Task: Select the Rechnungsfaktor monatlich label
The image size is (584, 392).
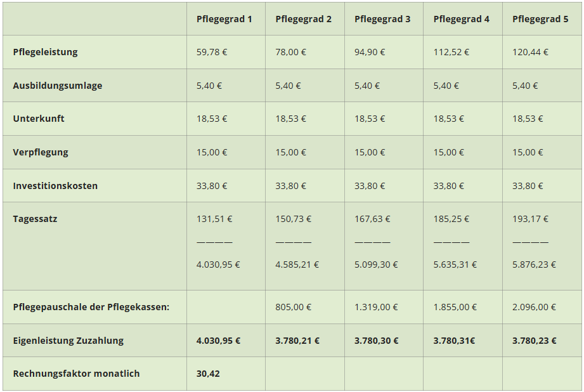Action: [x=76, y=374]
